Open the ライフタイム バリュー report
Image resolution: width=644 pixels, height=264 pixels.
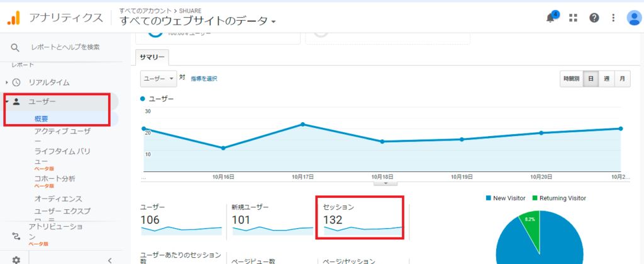tap(62, 156)
